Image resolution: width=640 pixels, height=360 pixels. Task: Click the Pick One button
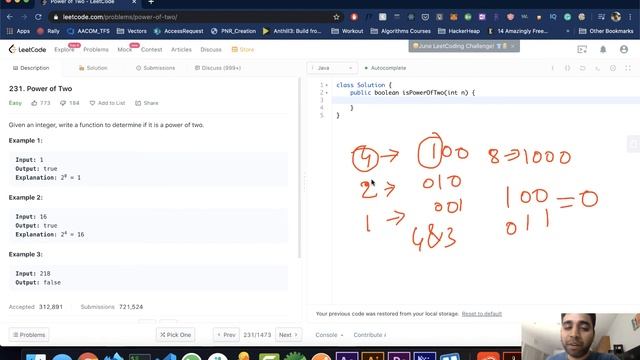coord(176,335)
